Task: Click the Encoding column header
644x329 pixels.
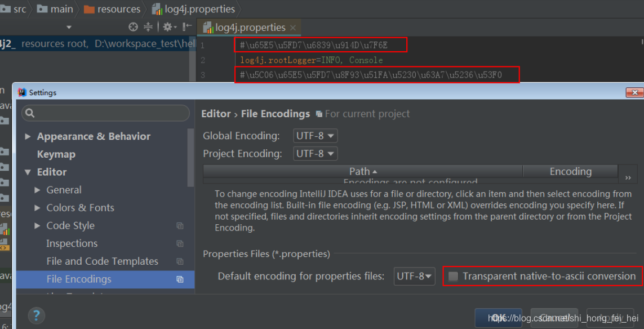Action: [571, 171]
